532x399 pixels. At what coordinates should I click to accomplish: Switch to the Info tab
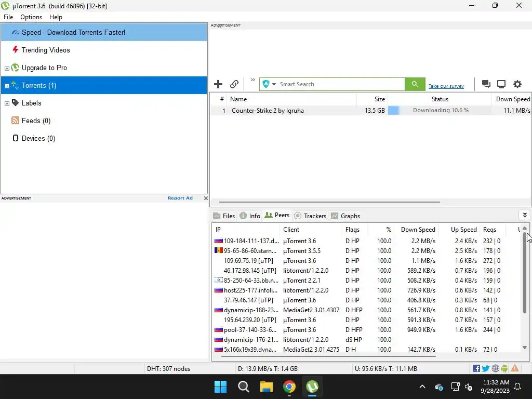tap(250, 216)
